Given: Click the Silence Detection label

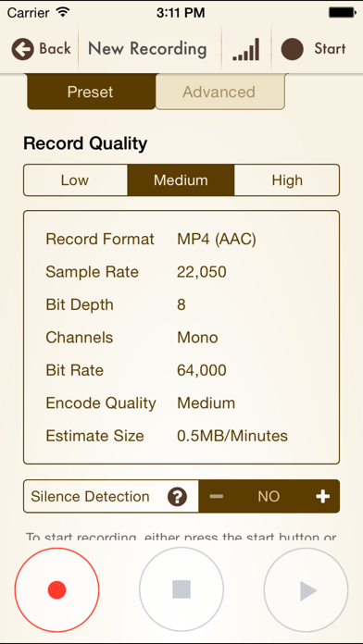Looking at the screenshot, I should click(x=90, y=497).
